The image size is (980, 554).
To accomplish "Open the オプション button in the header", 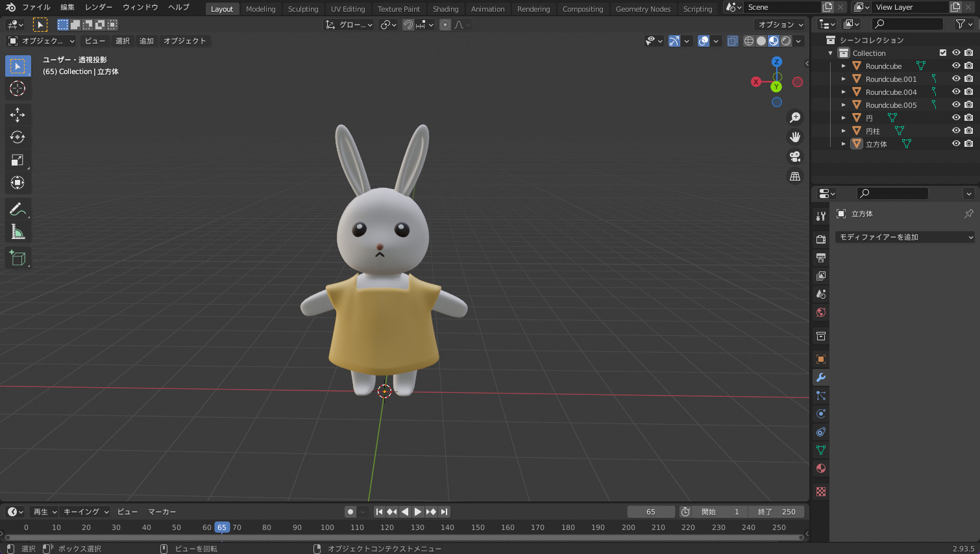I will pos(779,24).
